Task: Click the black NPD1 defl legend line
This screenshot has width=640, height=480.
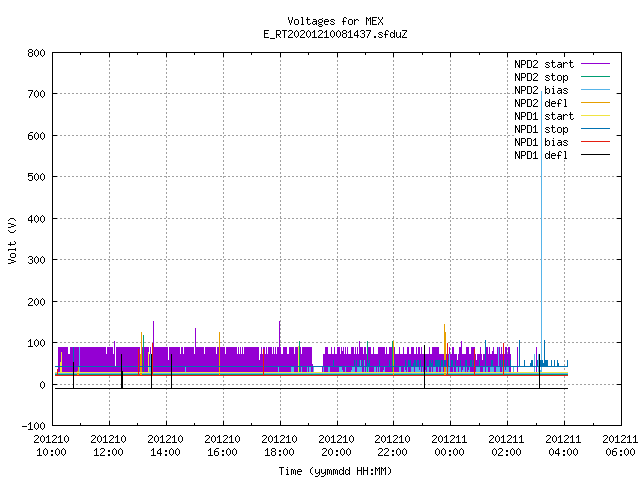Action: (x=595, y=155)
